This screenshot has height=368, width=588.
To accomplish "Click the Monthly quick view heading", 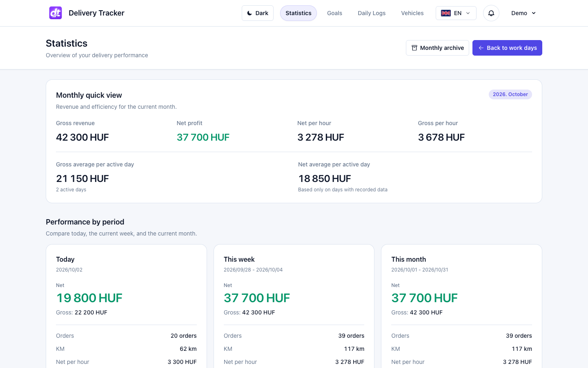I will coord(89,95).
